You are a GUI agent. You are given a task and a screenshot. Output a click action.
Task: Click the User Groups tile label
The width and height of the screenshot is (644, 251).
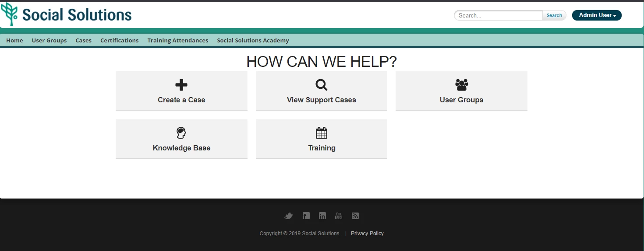click(461, 100)
